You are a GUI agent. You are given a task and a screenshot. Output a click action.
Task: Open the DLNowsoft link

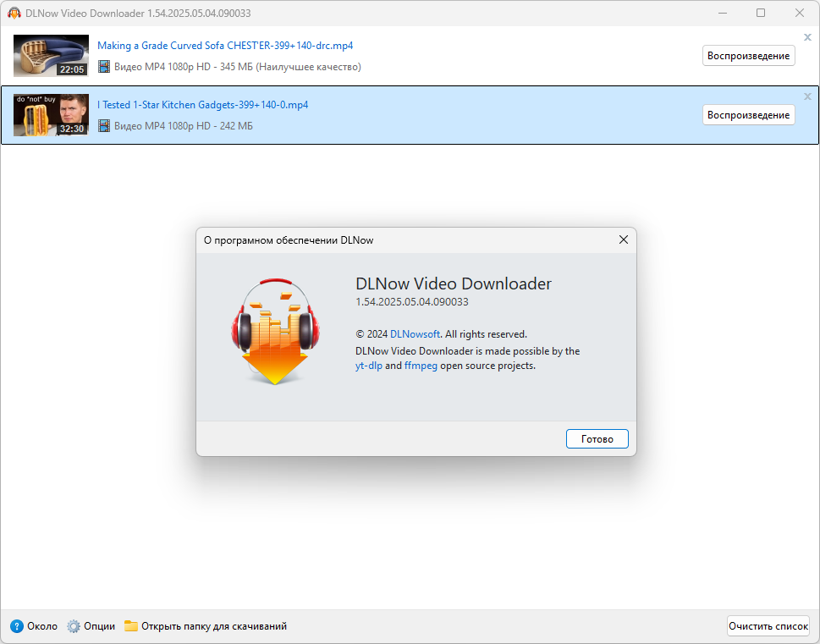(415, 333)
